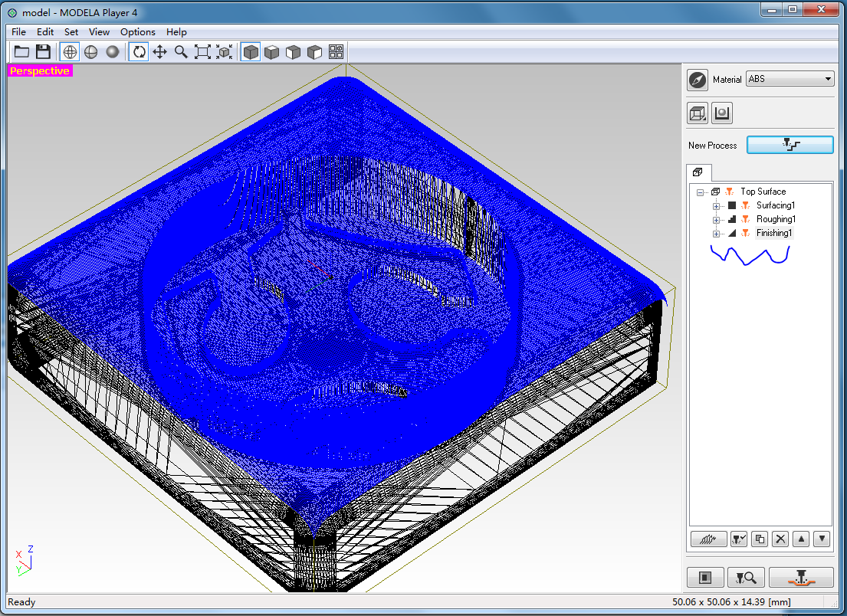The width and height of the screenshot is (847, 616).
Task: Click the New Process label text
Action: [713, 146]
